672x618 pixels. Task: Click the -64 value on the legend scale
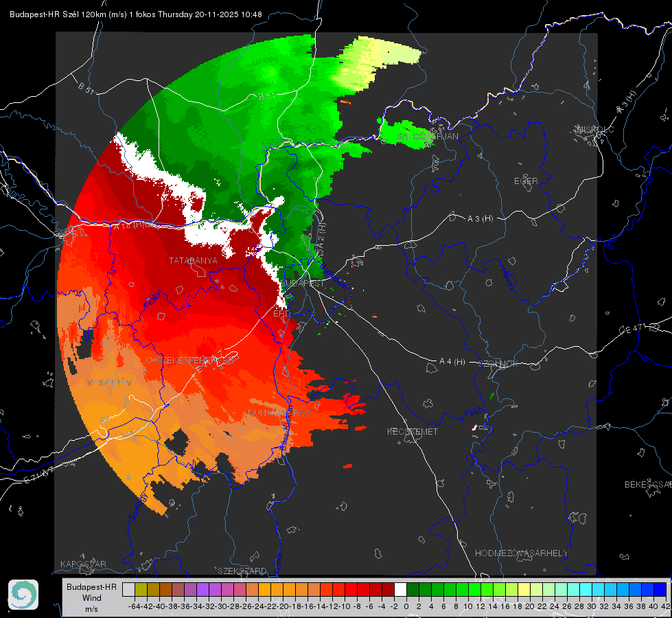[135, 606]
